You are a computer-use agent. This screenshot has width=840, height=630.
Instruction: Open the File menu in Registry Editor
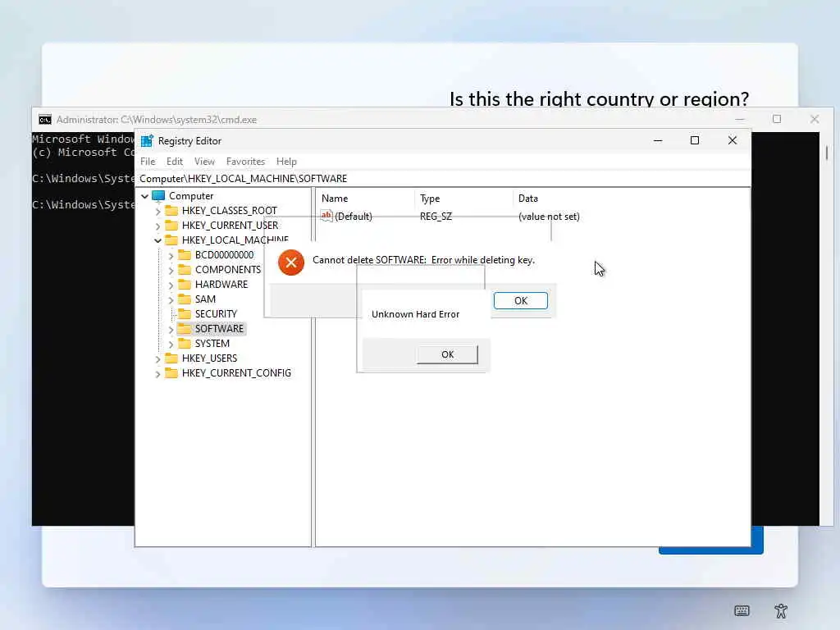coord(148,162)
